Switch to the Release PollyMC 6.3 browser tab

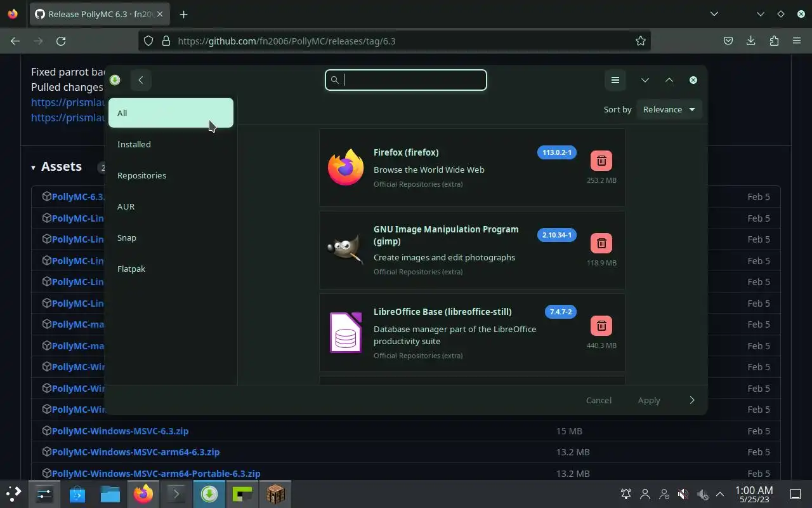100,14
